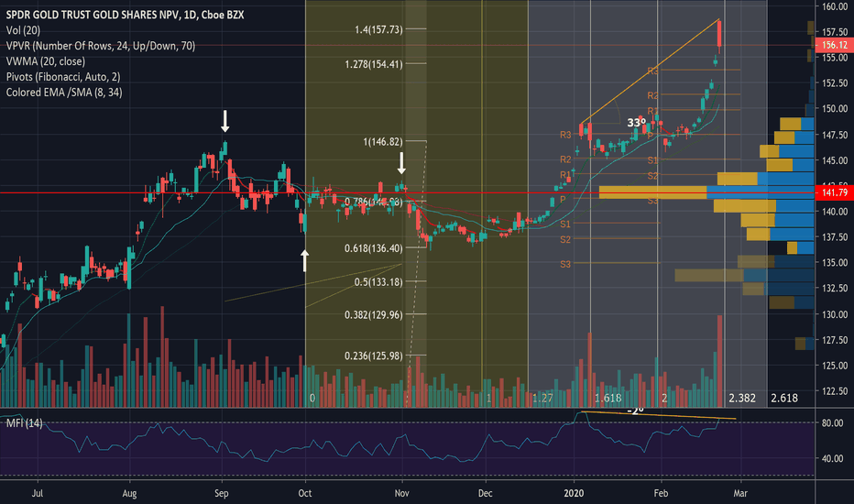
Task: Click the 1.4(157.73) Fibonacci level label
Action: click(x=378, y=29)
